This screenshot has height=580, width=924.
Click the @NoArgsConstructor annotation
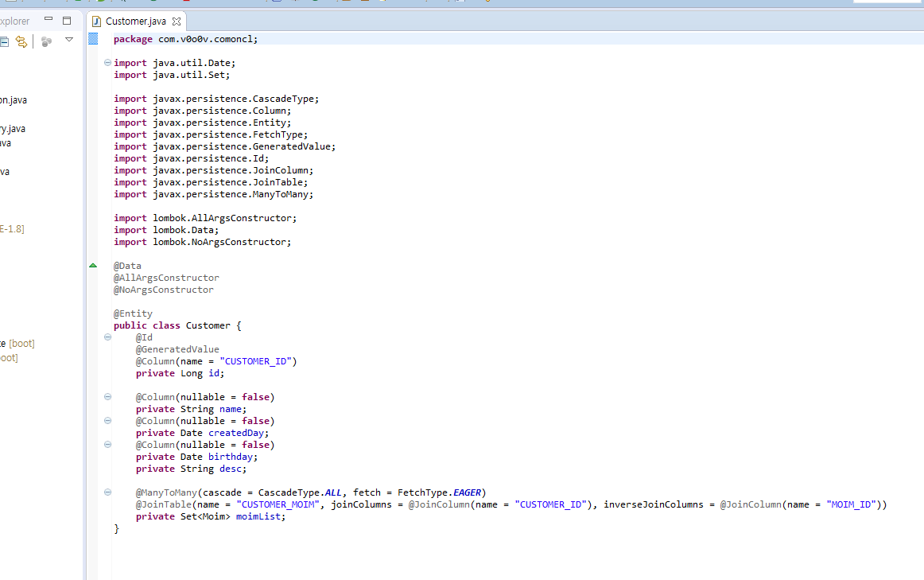pyautogui.click(x=163, y=290)
